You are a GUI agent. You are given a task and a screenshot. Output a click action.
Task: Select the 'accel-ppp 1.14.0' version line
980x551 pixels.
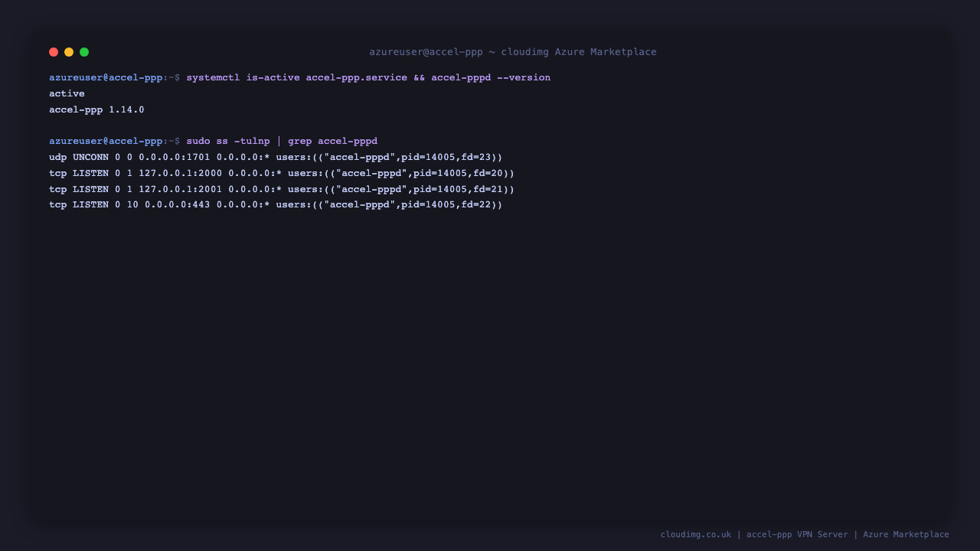point(96,110)
